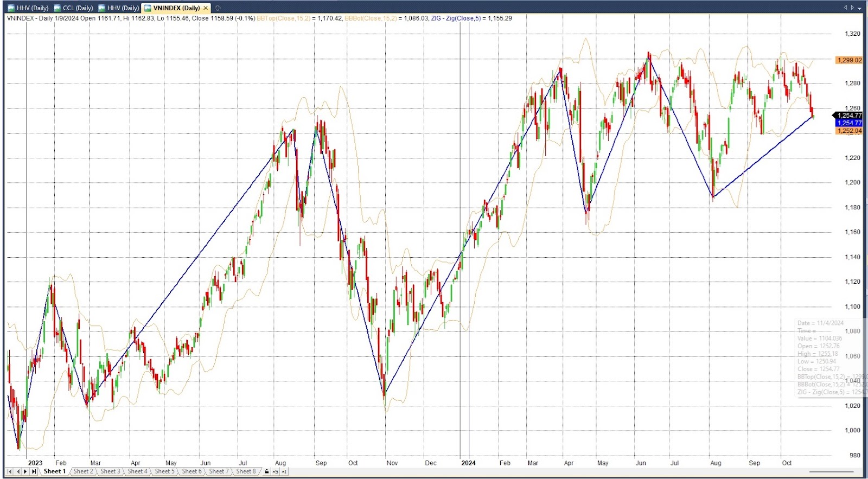Click the 1,320 price axis label
868x479 pixels.
tap(852, 34)
